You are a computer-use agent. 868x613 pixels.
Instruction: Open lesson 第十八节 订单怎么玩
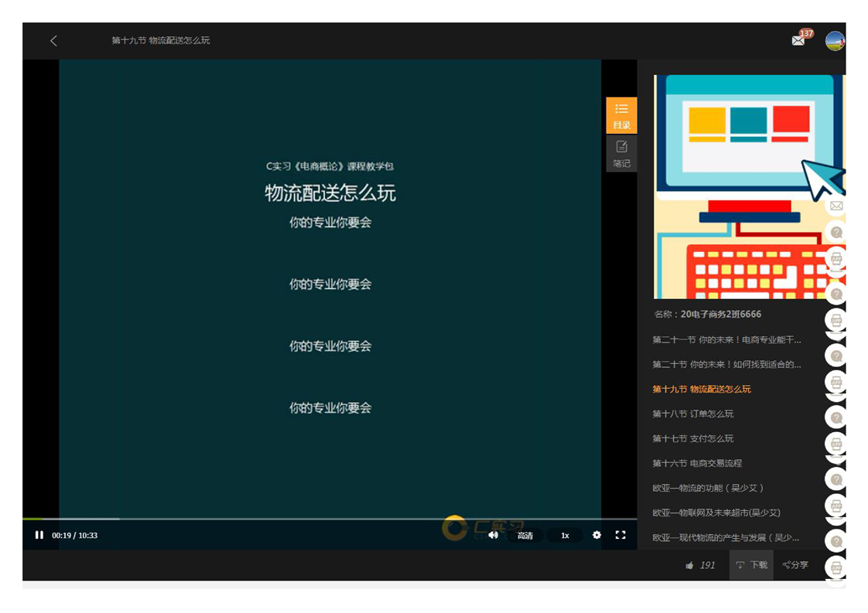point(693,414)
